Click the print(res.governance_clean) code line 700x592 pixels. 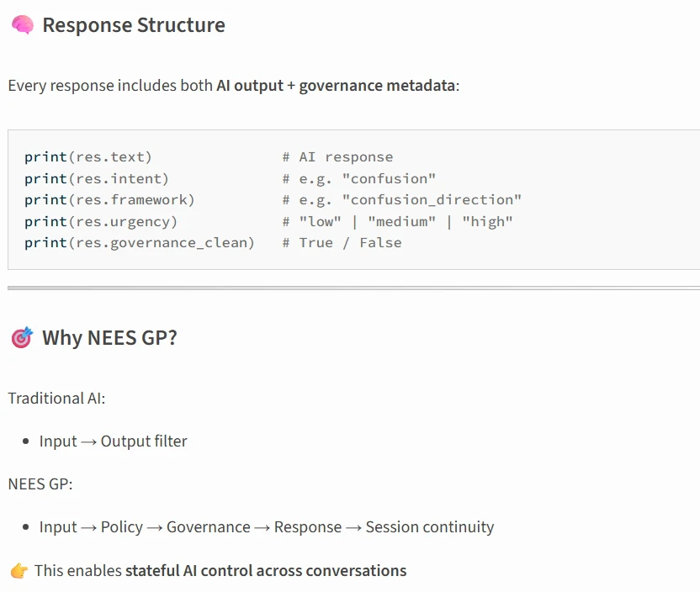coord(140,243)
